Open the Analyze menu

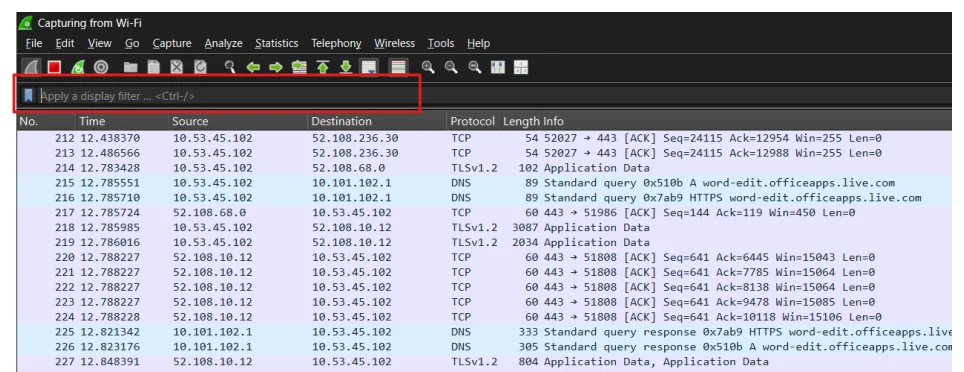click(223, 43)
